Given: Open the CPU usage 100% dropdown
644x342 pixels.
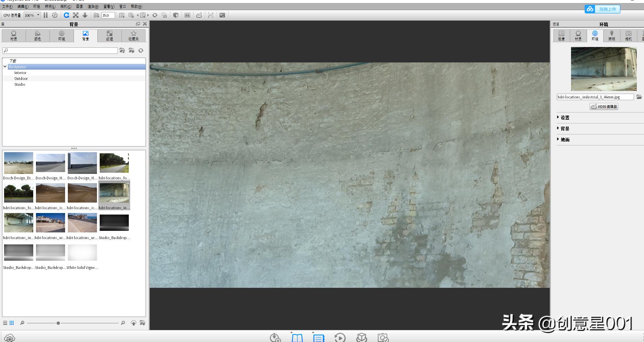Looking at the screenshot, I should point(32,15).
